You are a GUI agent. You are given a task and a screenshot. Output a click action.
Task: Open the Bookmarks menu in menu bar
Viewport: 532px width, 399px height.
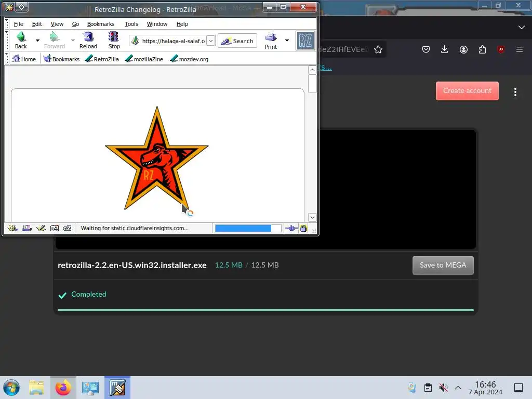point(101,24)
